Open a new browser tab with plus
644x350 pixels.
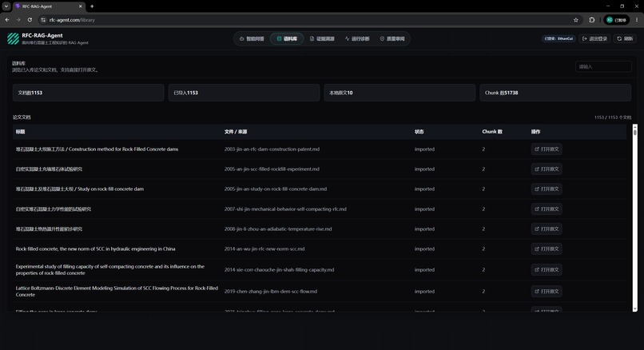tap(92, 6)
